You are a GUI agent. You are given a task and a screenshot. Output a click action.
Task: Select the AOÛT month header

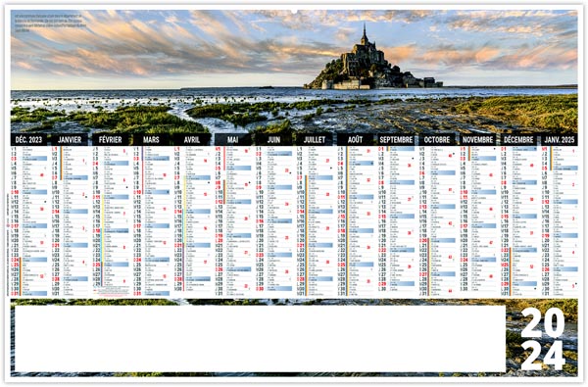(355, 140)
